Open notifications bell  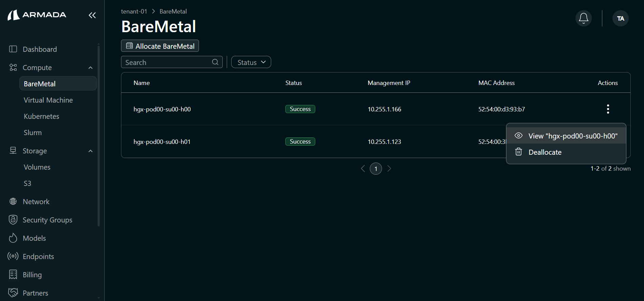[x=584, y=18]
